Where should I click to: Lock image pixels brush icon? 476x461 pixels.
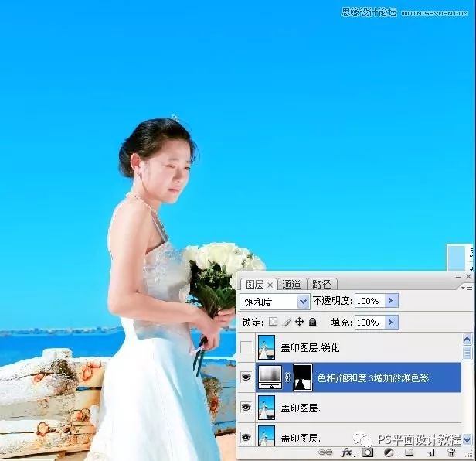(x=286, y=322)
